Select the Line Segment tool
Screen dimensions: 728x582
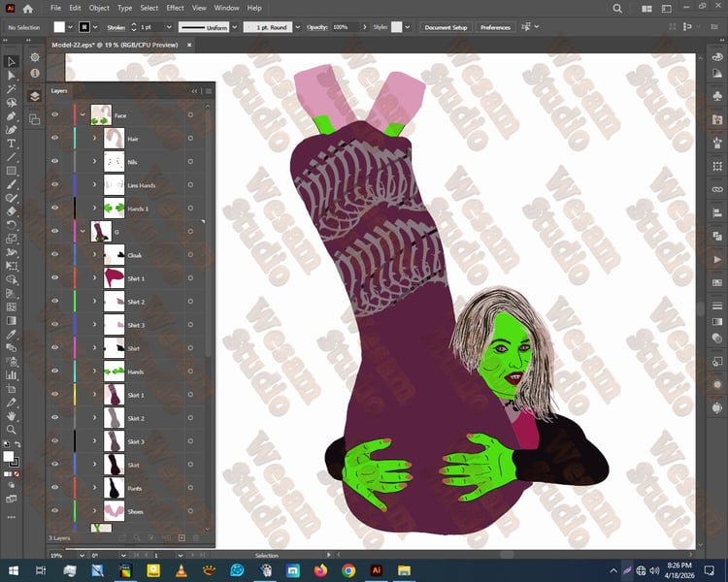11,157
